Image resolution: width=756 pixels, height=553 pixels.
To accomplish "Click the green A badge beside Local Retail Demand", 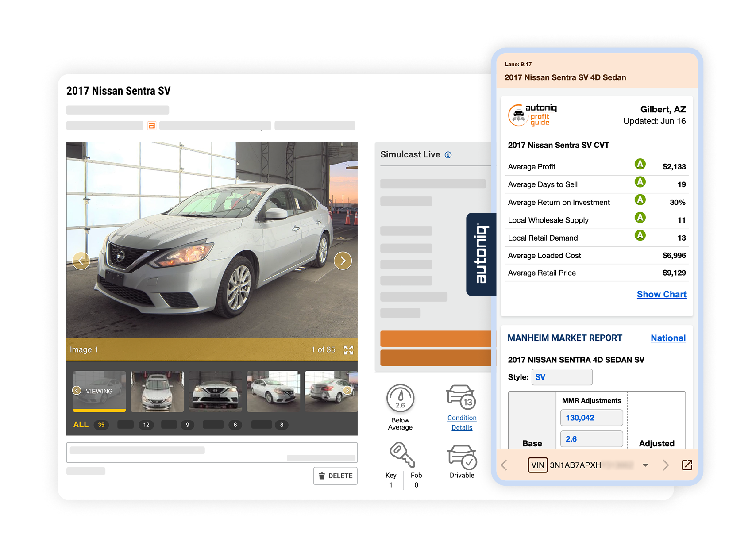I will coord(640,236).
